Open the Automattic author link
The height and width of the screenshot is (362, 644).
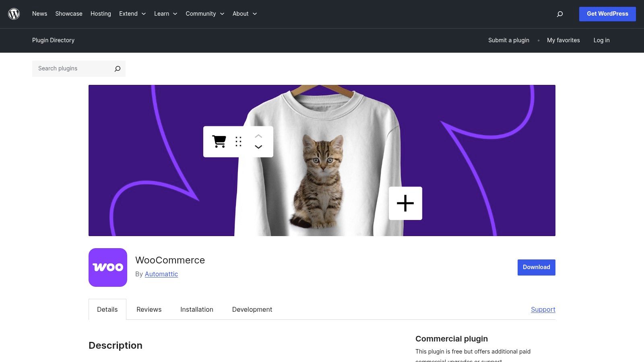pyautogui.click(x=161, y=274)
